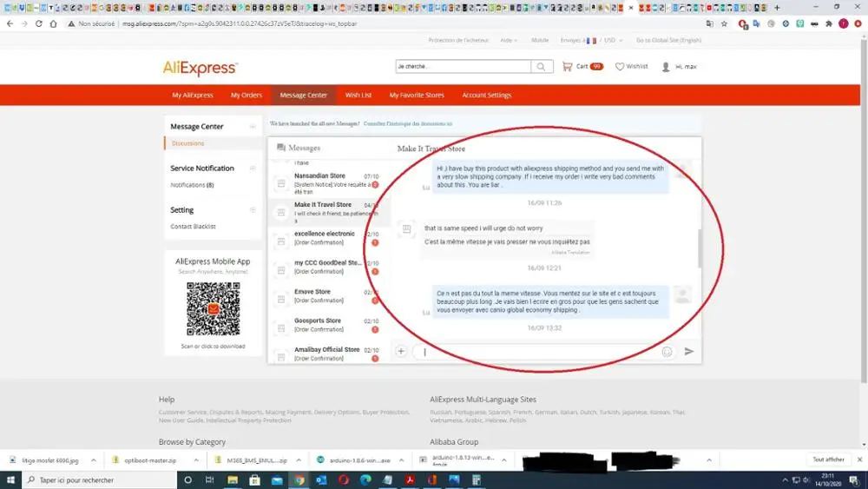This screenshot has height=489, width=868.
Task: Click the Je cherche search field
Action: click(x=463, y=67)
